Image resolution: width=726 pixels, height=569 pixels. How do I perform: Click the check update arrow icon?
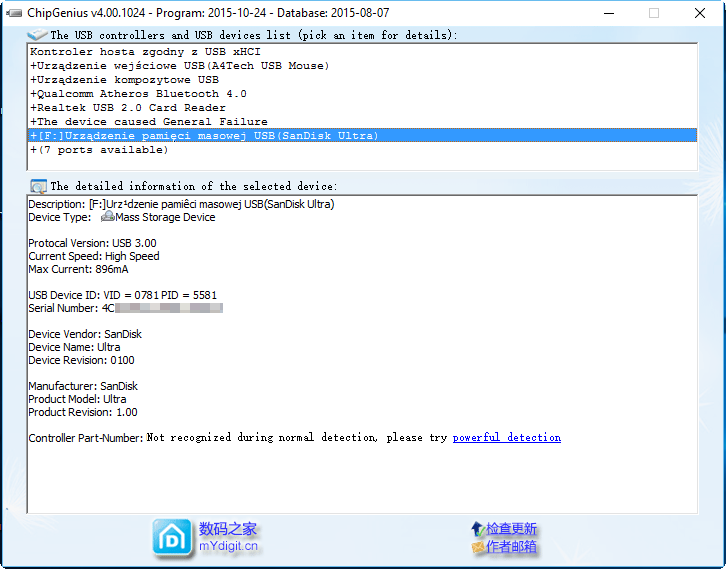click(477, 529)
